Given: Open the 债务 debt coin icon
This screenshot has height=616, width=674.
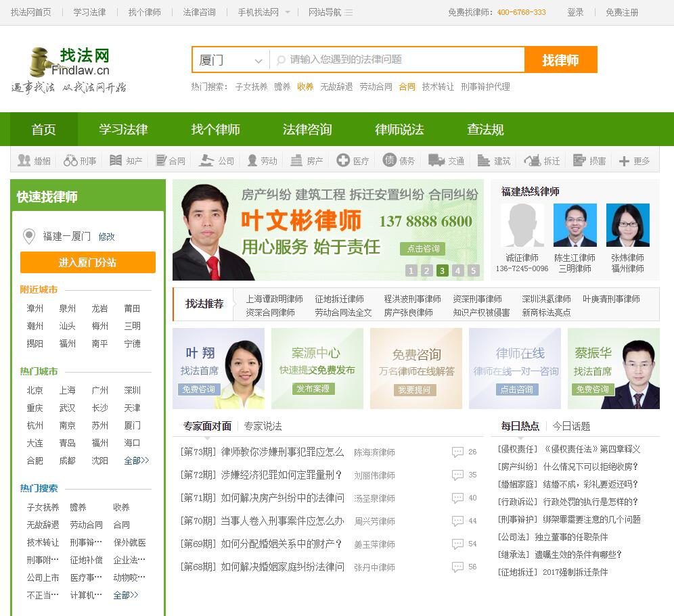Looking at the screenshot, I should pyautogui.click(x=389, y=160).
